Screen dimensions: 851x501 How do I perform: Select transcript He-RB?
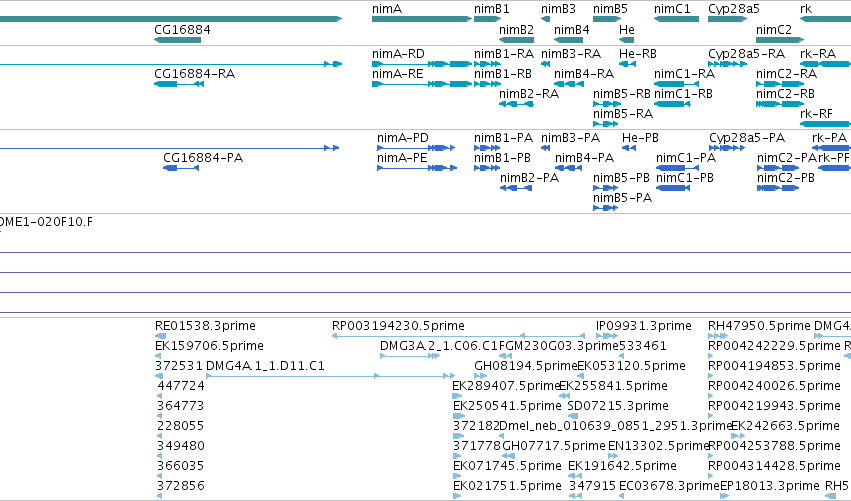pyautogui.click(x=627, y=64)
